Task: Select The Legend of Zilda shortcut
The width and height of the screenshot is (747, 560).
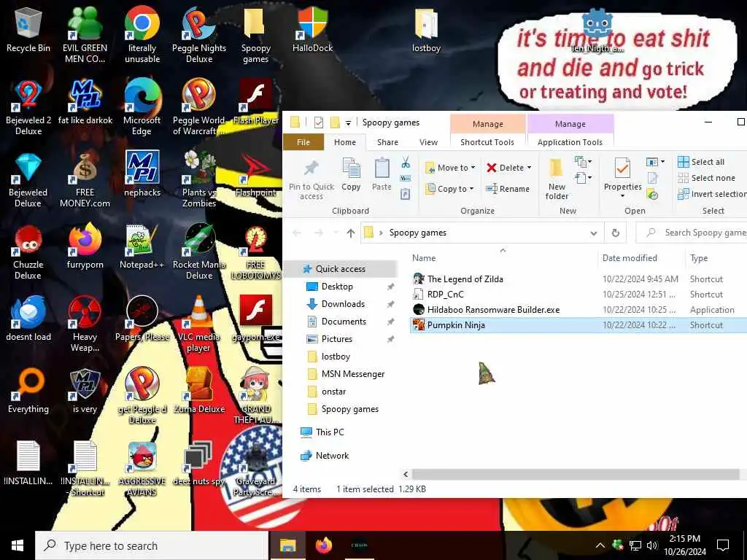Action: pos(578,279)
